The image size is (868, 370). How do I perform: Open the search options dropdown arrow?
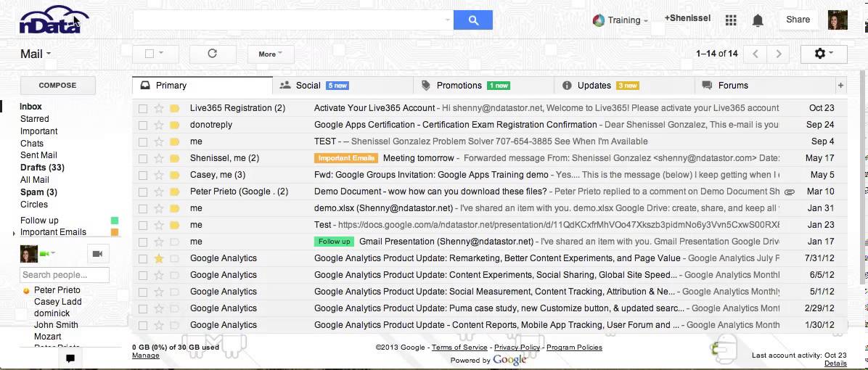(x=447, y=20)
